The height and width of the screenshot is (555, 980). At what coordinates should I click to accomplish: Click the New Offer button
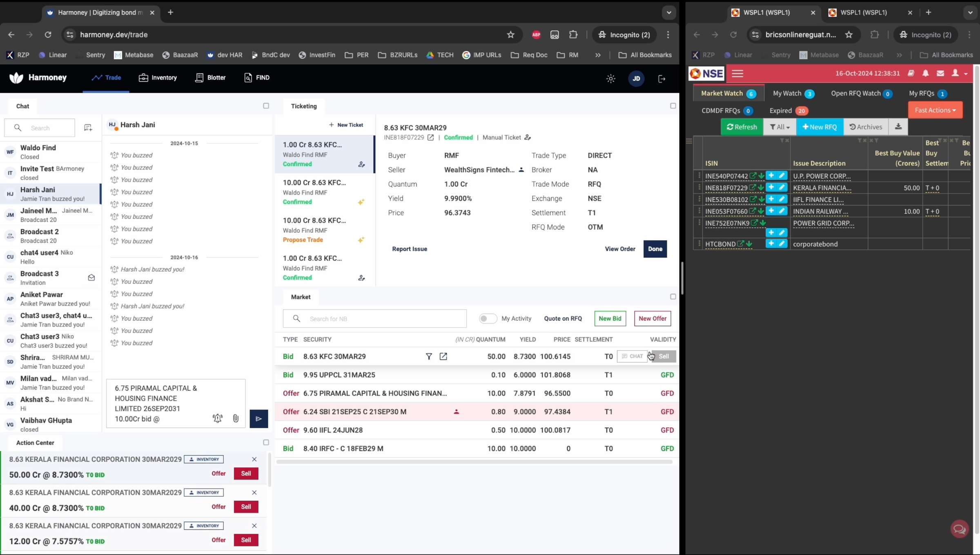tap(652, 318)
